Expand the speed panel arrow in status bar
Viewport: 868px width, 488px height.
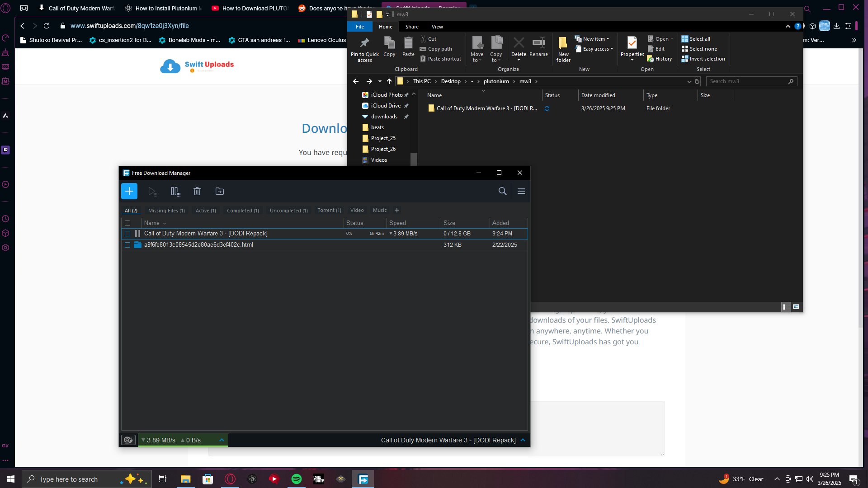click(x=222, y=440)
